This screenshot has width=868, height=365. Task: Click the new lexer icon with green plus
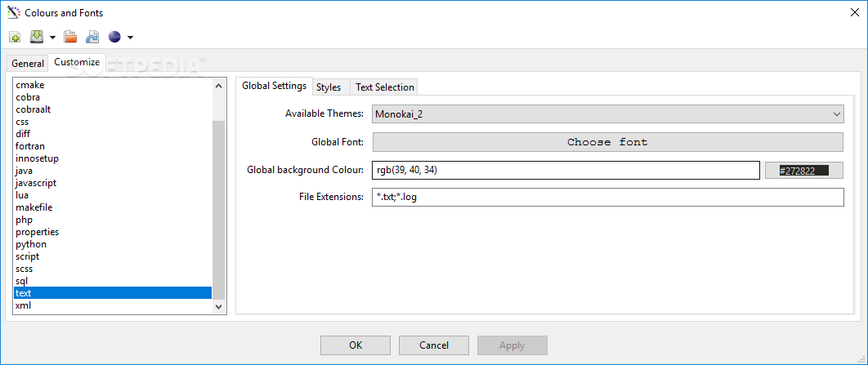[x=15, y=38]
